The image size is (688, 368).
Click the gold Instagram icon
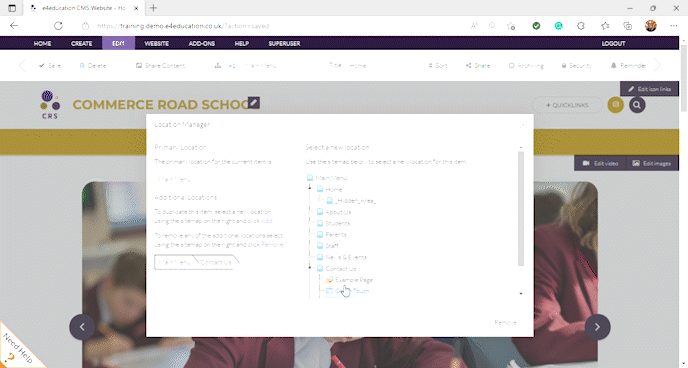pyautogui.click(x=616, y=105)
